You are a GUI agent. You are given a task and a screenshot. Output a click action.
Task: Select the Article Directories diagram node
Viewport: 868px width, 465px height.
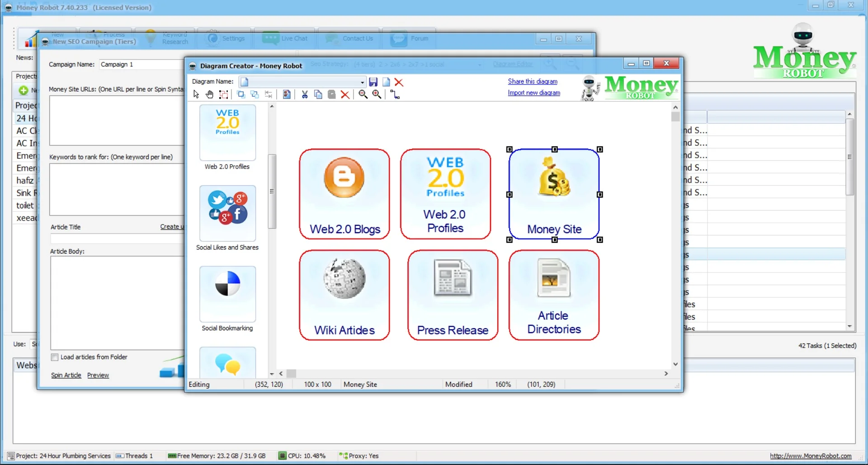click(554, 295)
